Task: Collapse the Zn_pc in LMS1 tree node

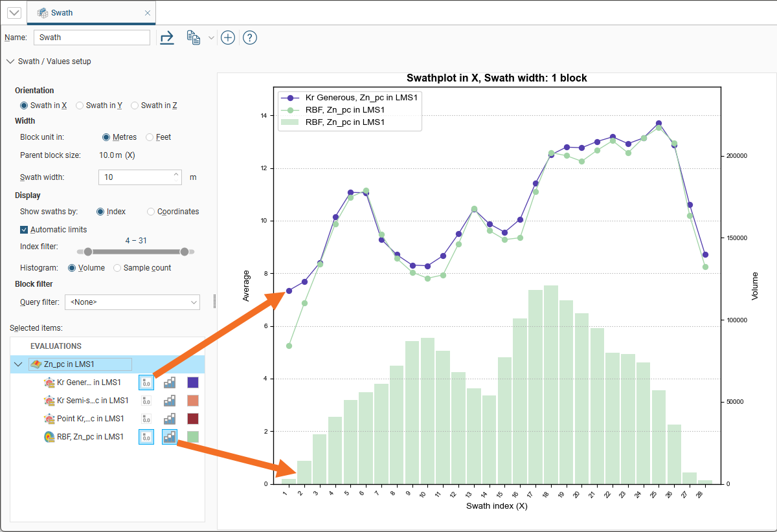Action: point(17,364)
